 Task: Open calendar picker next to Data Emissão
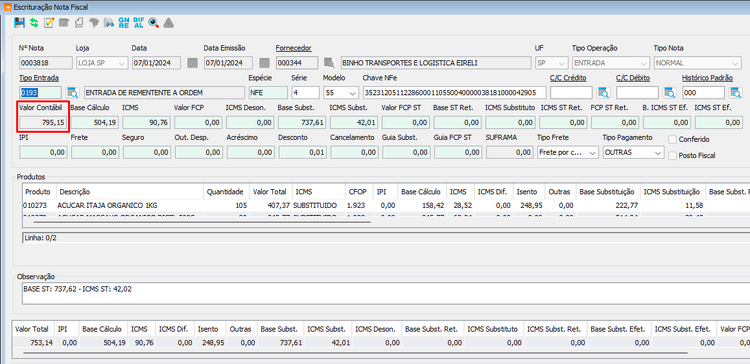coord(265,63)
